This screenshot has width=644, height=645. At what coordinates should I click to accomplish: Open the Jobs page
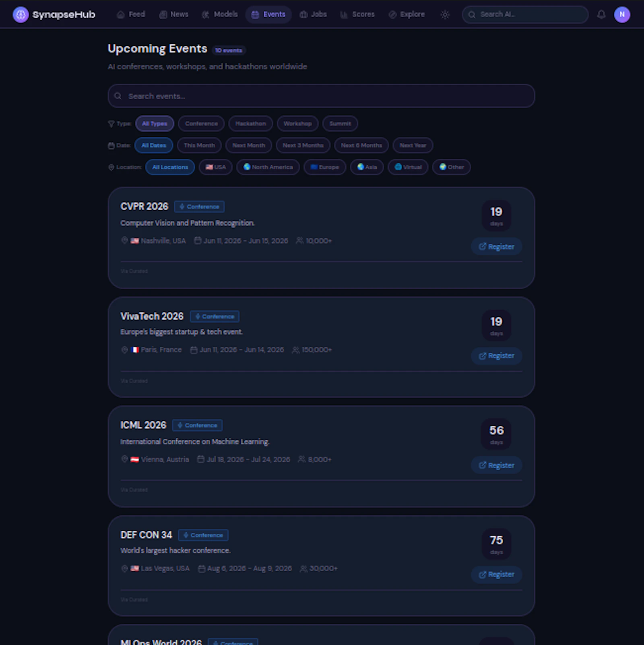[313, 14]
